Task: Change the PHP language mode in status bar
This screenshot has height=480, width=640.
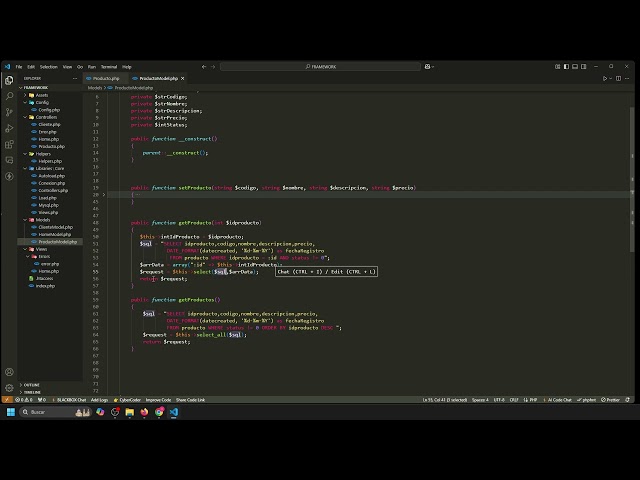Action: [533, 400]
